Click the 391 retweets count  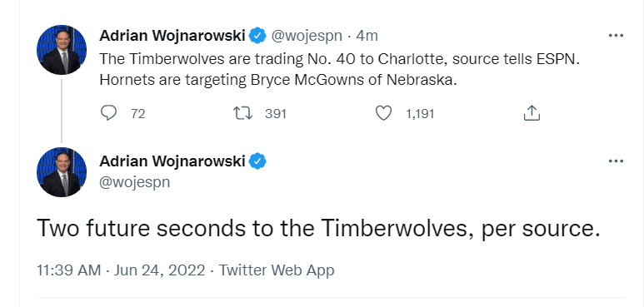tap(275, 113)
